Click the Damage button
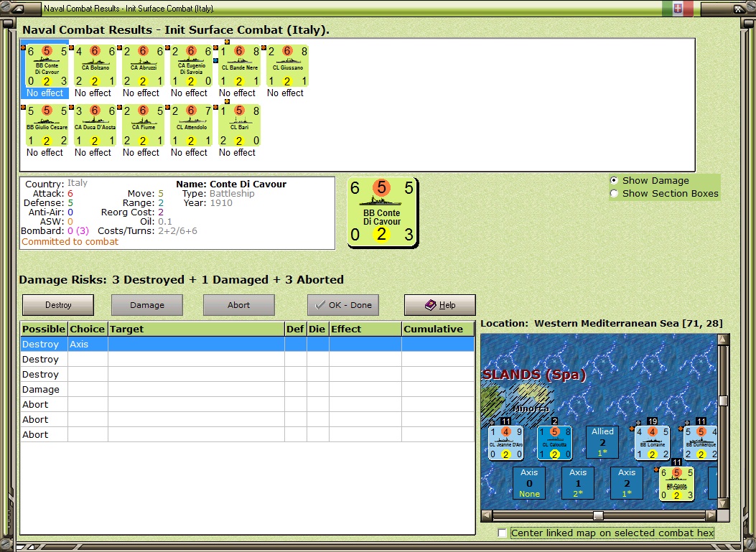The image size is (756, 552). (147, 305)
